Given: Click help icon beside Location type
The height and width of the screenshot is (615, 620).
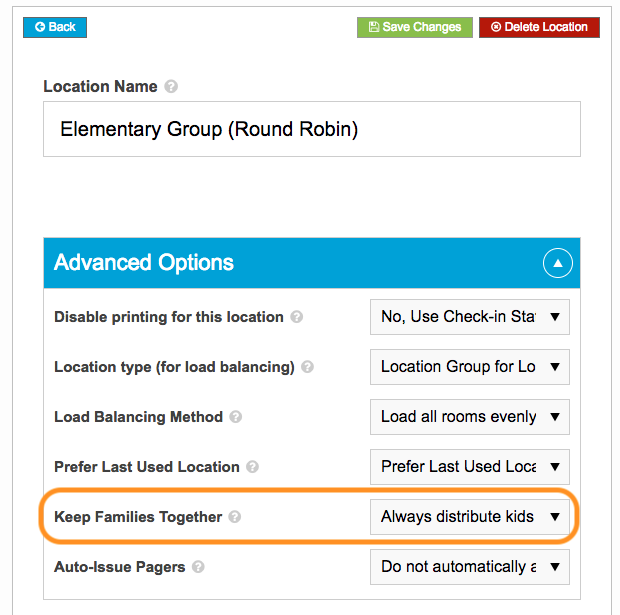Looking at the screenshot, I should pyautogui.click(x=307, y=367).
